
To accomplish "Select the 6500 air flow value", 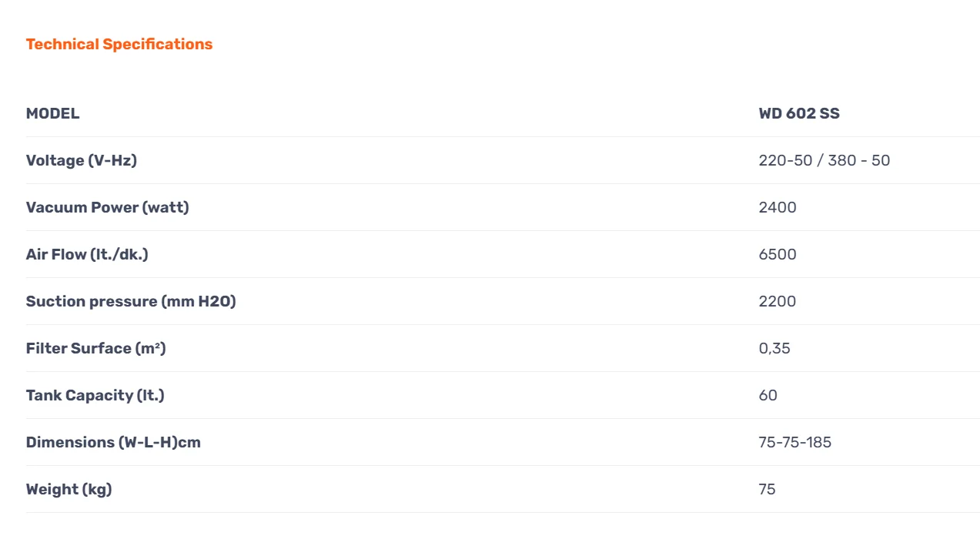I will tap(778, 254).
